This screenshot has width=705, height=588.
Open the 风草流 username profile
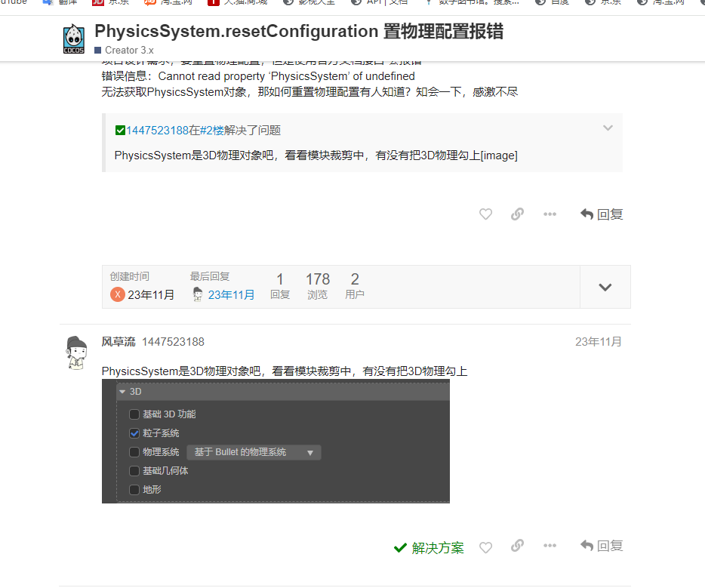[119, 342]
